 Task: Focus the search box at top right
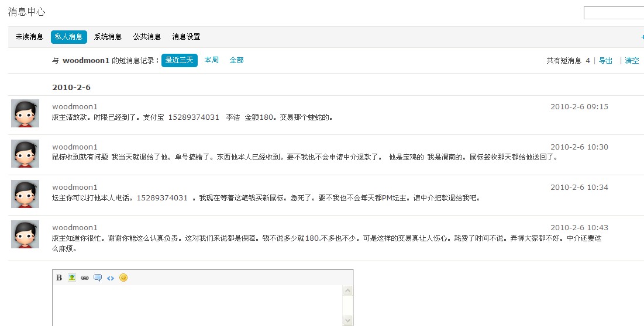[x=613, y=13]
